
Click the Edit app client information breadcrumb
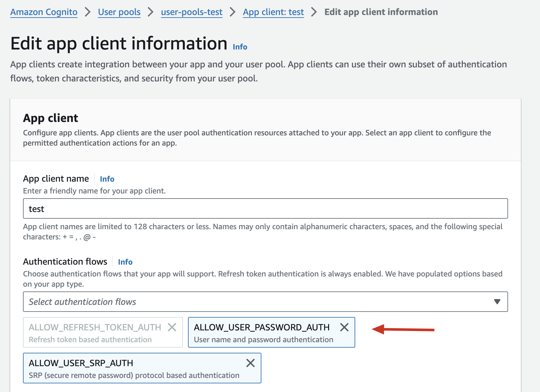[x=381, y=12]
